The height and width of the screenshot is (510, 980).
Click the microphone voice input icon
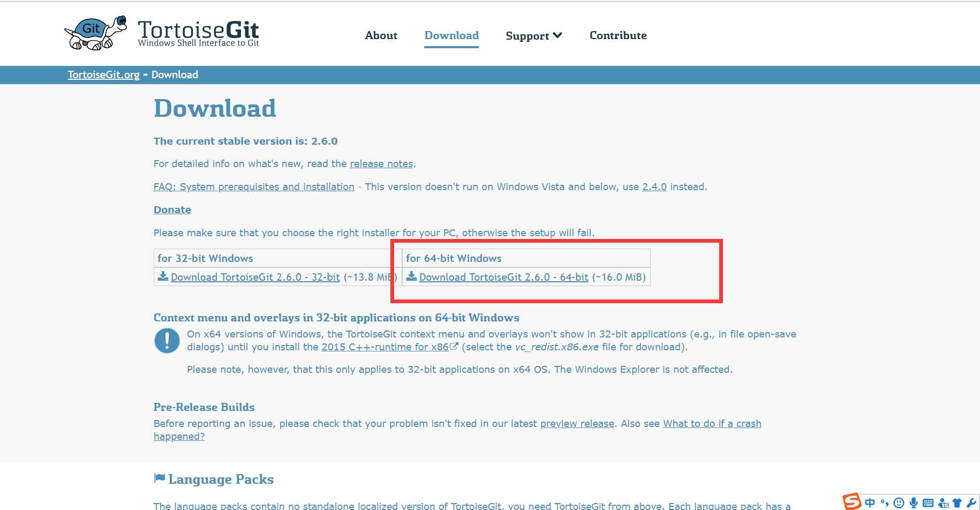914,502
